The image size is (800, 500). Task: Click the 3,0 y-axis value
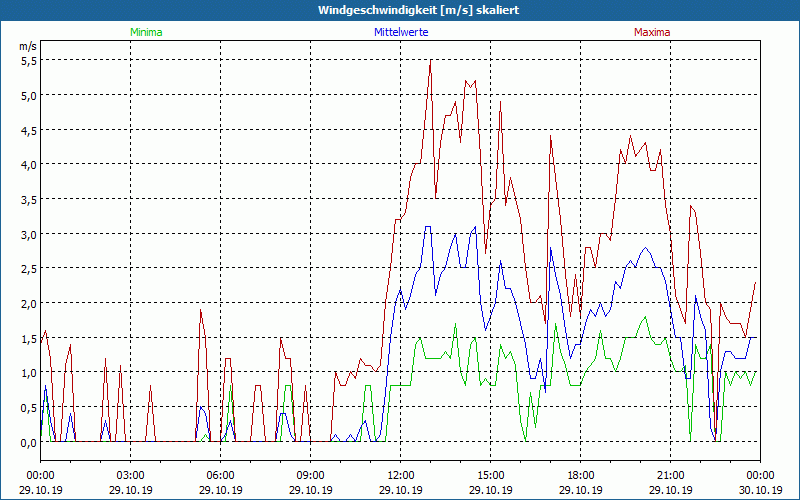pyautogui.click(x=29, y=235)
